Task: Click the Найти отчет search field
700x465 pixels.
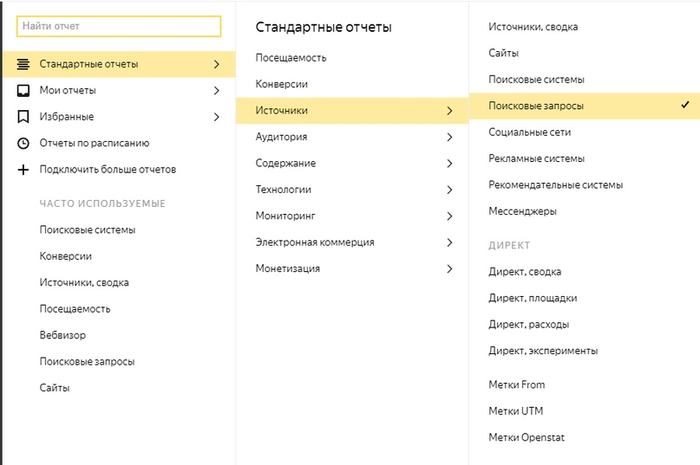Action: point(118,25)
